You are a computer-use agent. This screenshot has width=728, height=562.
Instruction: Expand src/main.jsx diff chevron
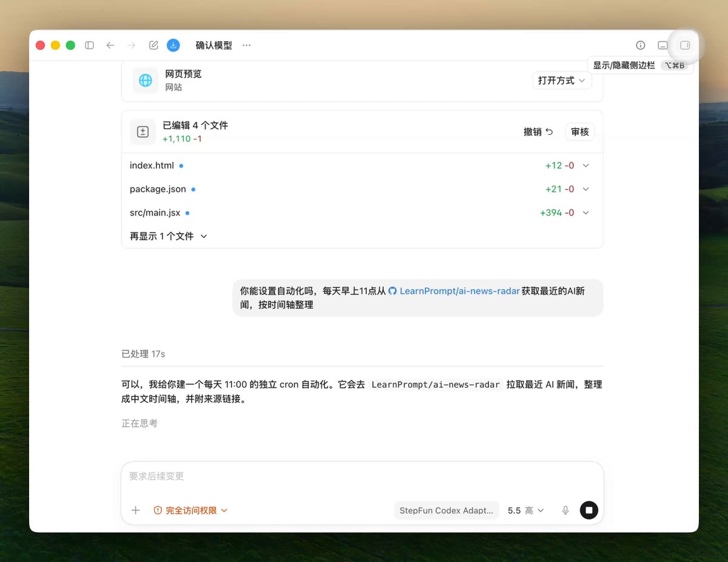586,213
